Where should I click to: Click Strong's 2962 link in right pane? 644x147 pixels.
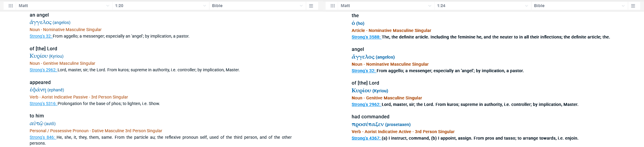[366, 104]
